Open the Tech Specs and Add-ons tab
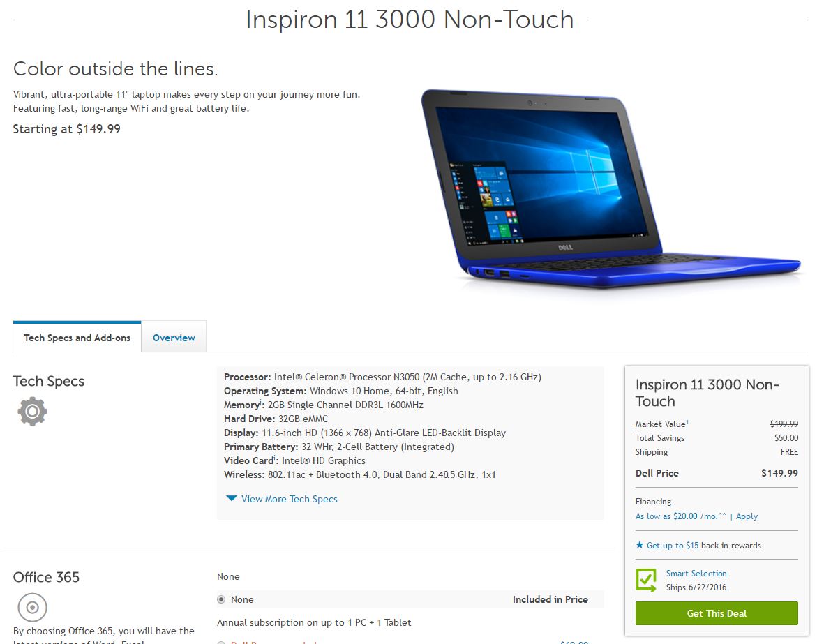Viewport: 817px width, 644px height. [77, 338]
